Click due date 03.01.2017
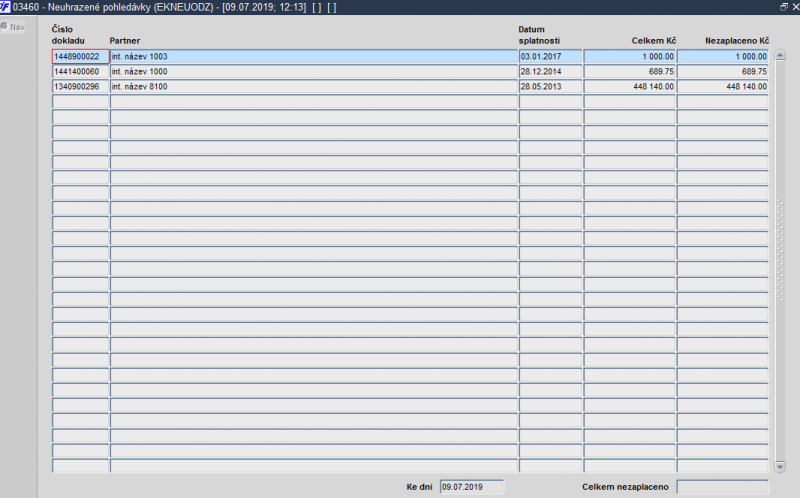This screenshot has width=800, height=498. coord(551,56)
